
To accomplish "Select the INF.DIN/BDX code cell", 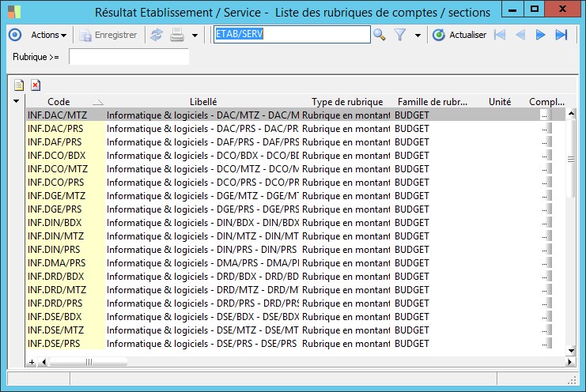I will tap(66, 223).
